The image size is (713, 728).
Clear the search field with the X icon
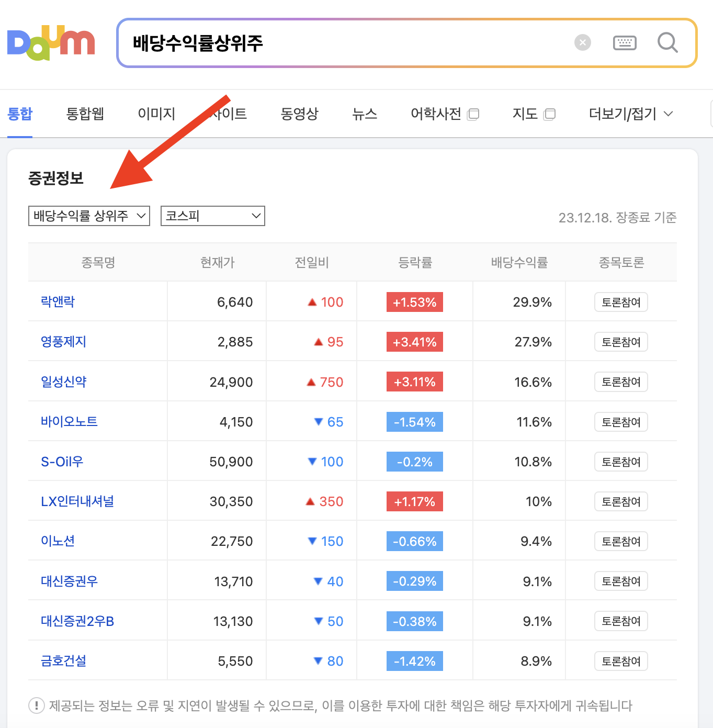tap(582, 43)
